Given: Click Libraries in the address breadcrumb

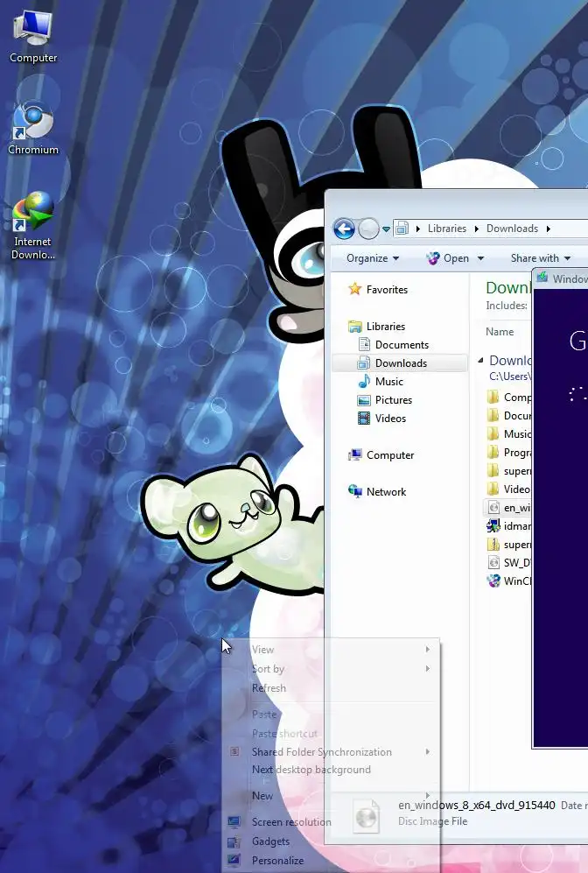Looking at the screenshot, I should coord(447,229).
